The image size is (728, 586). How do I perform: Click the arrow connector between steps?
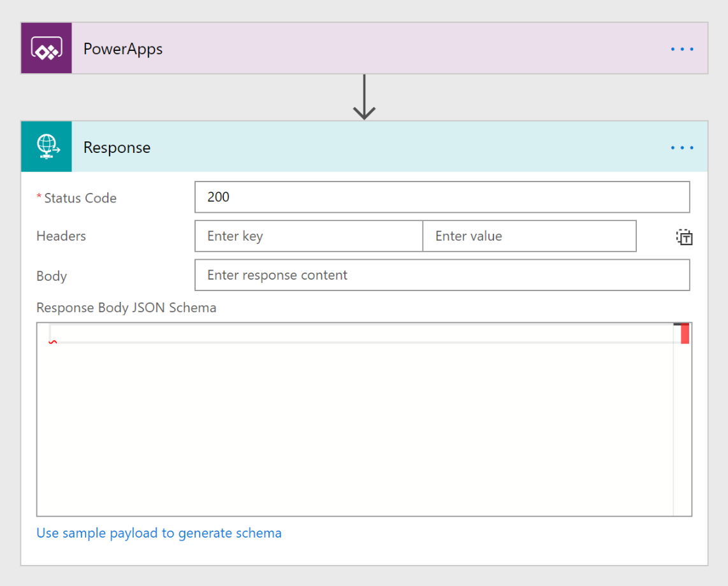click(x=364, y=97)
